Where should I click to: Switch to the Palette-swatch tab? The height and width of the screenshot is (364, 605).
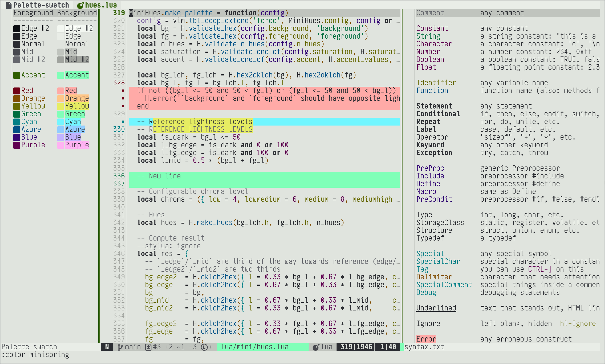41,5
